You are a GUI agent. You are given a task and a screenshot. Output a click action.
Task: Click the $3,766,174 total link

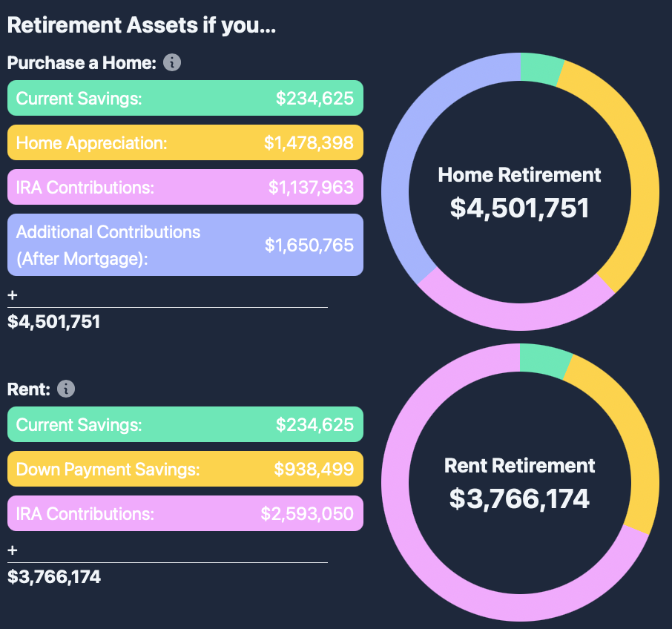pyautogui.click(x=53, y=576)
